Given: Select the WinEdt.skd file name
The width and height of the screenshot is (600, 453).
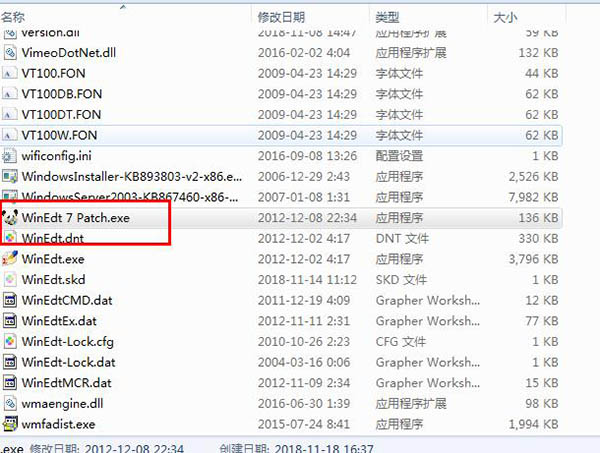Looking at the screenshot, I should (x=53, y=280).
